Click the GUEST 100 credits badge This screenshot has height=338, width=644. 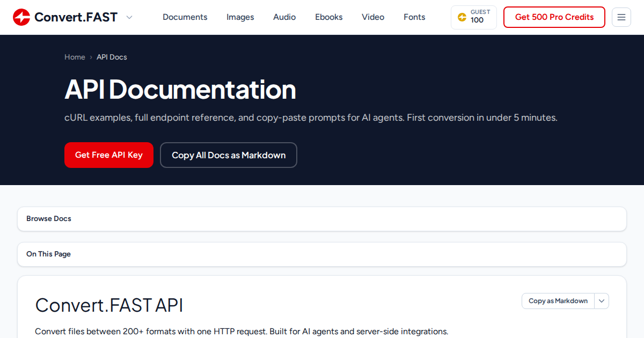click(x=474, y=17)
